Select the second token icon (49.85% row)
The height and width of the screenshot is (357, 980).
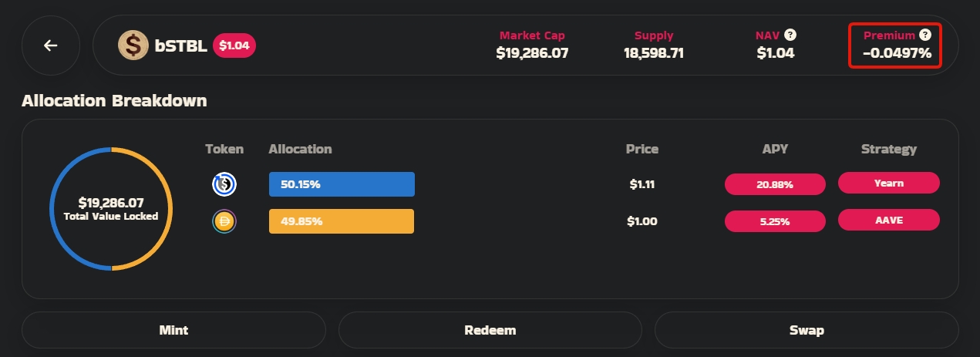point(224,221)
